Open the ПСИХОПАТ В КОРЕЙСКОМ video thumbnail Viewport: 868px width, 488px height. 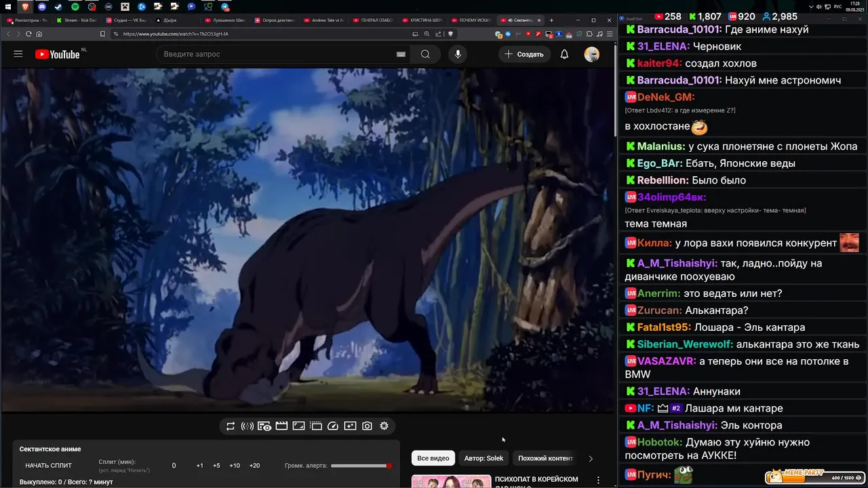coord(451,481)
